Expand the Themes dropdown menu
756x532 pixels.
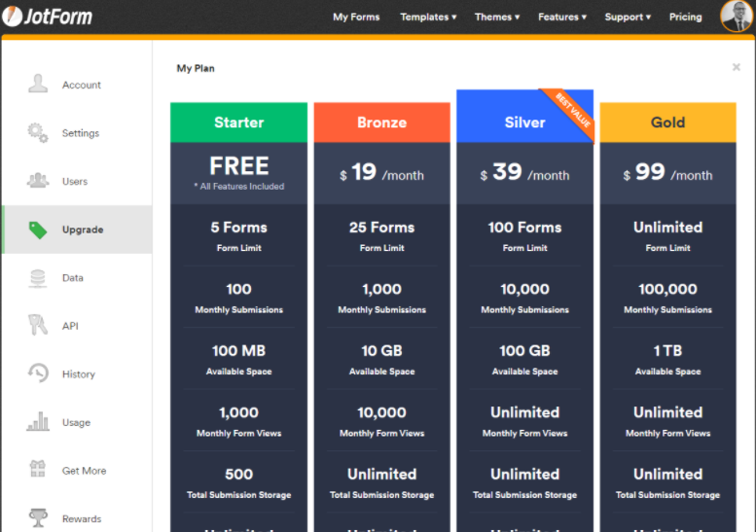coord(497,17)
